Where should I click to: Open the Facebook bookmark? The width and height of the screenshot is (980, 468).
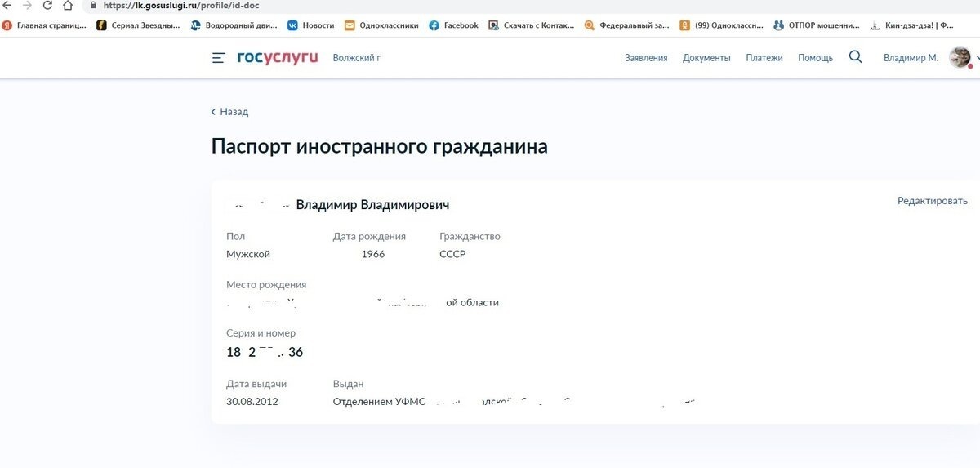453,25
